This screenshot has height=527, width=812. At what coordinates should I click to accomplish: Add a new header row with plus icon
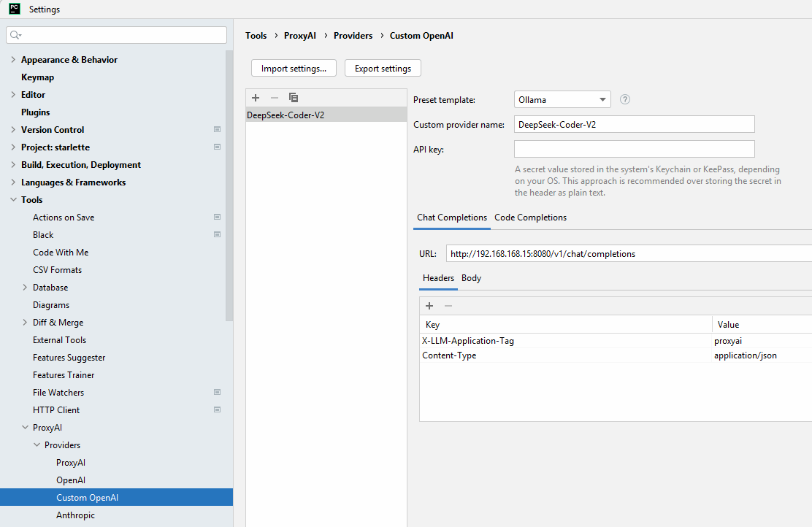[x=429, y=306]
